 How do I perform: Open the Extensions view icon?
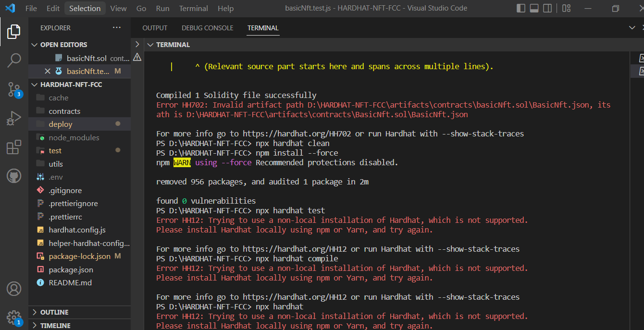click(x=14, y=147)
